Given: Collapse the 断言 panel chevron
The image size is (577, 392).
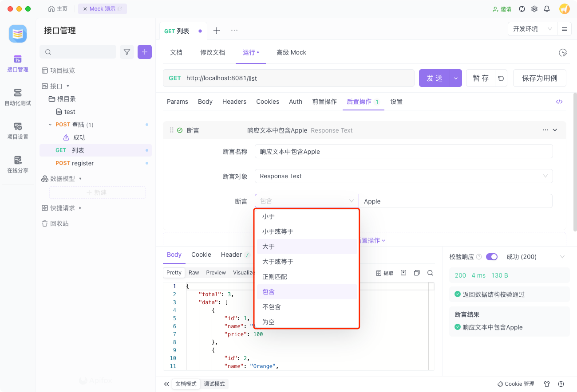Looking at the screenshot, I should click(x=555, y=130).
